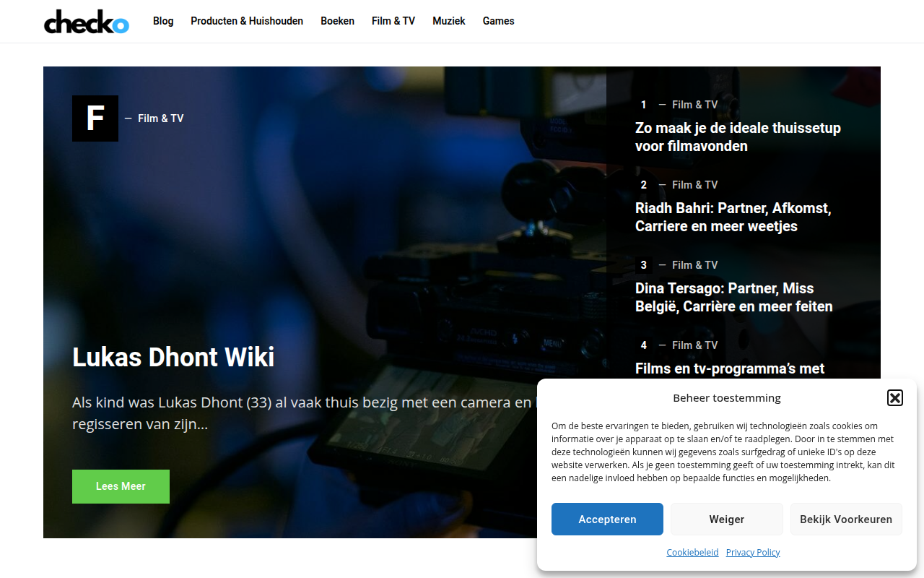The height and width of the screenshot is (578, 924).
Task: Close the cookie consent dialog
Action: 895,397
